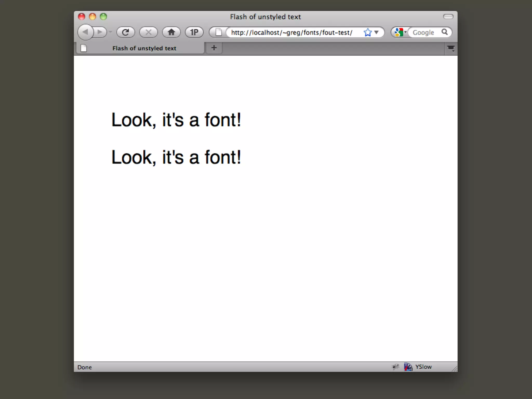Go to the Home page
This screenshot has height=399, width=532.
(x=171, y=32)
